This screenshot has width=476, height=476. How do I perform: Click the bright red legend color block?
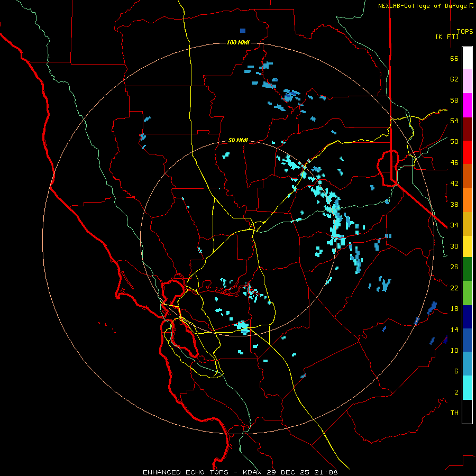tap(467, 152)
